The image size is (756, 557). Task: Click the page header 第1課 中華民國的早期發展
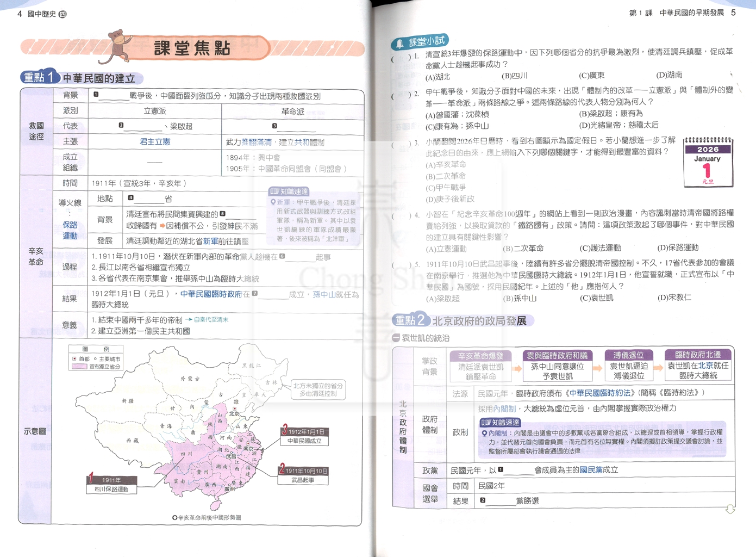(677, 13)
